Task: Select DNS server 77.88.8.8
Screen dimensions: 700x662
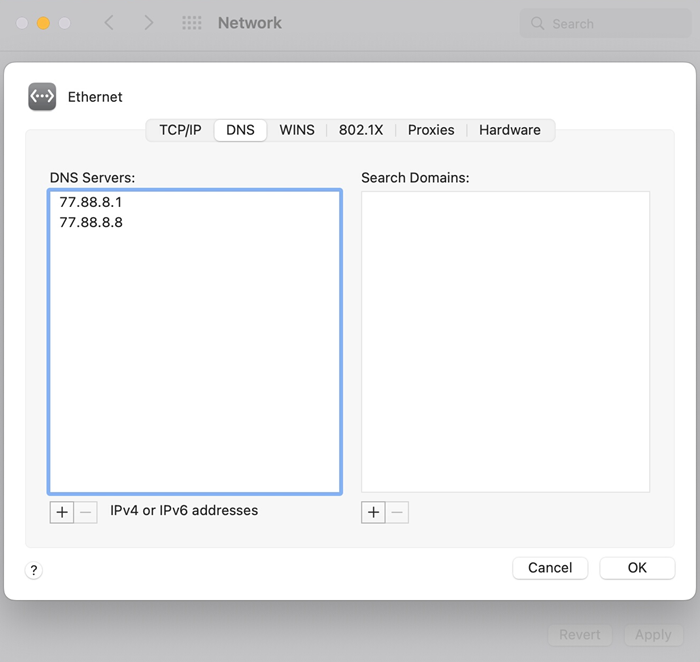Action: [x=91, y=222]
